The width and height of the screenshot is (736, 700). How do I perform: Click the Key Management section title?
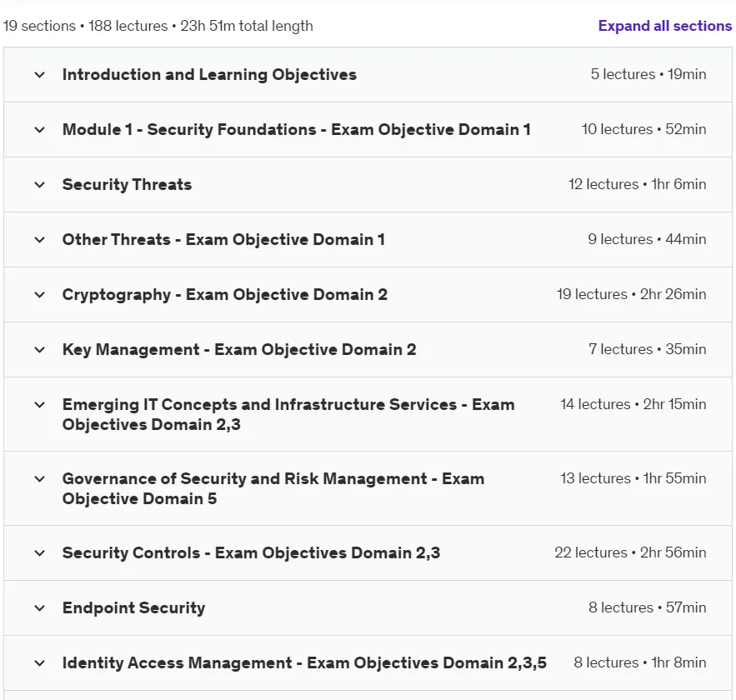point(239,349)
